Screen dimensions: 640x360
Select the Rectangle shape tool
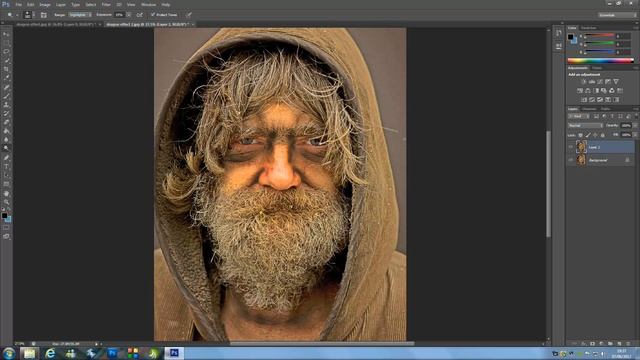click(6, 184)
